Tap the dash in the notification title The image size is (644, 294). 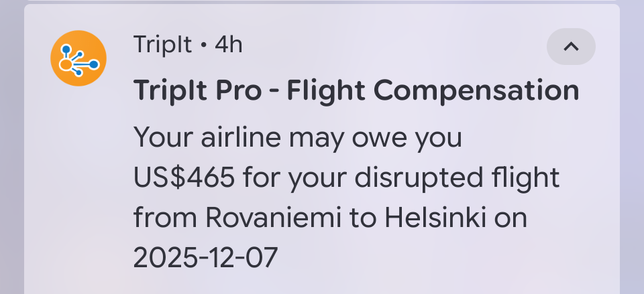pyautogui.click(x=274, y=91)
